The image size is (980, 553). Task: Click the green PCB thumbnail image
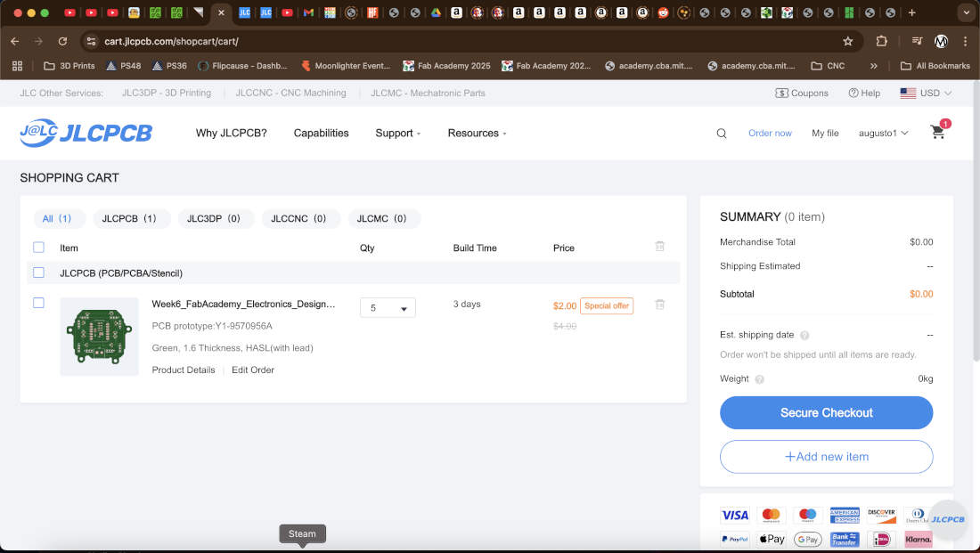[100, 337]
